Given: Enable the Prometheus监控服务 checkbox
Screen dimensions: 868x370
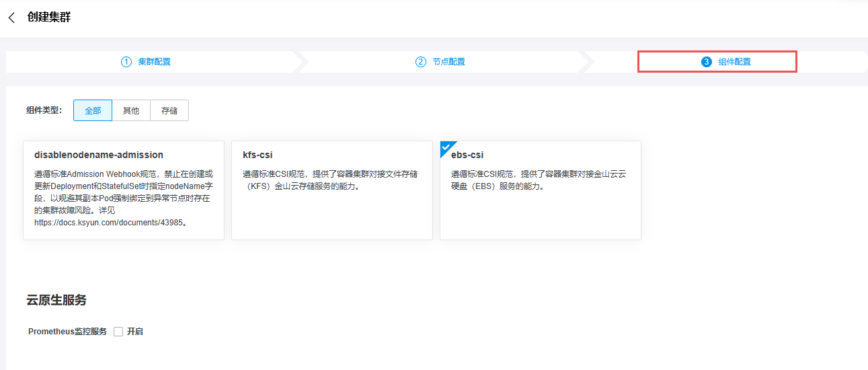Looking at the screenshot, I should pyautogui.click(x=118, y=332).
